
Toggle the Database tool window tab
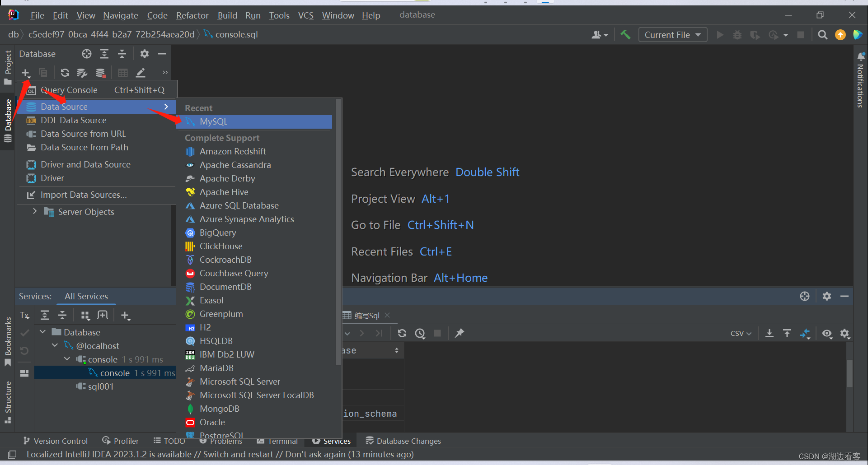[x=8, y=120]
